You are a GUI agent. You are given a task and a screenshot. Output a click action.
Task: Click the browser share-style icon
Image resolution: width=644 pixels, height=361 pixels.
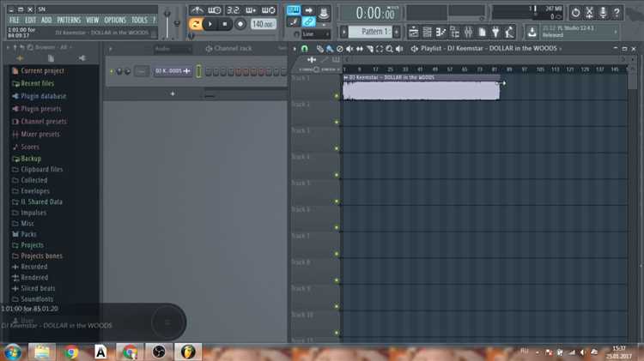pos(82,58)
